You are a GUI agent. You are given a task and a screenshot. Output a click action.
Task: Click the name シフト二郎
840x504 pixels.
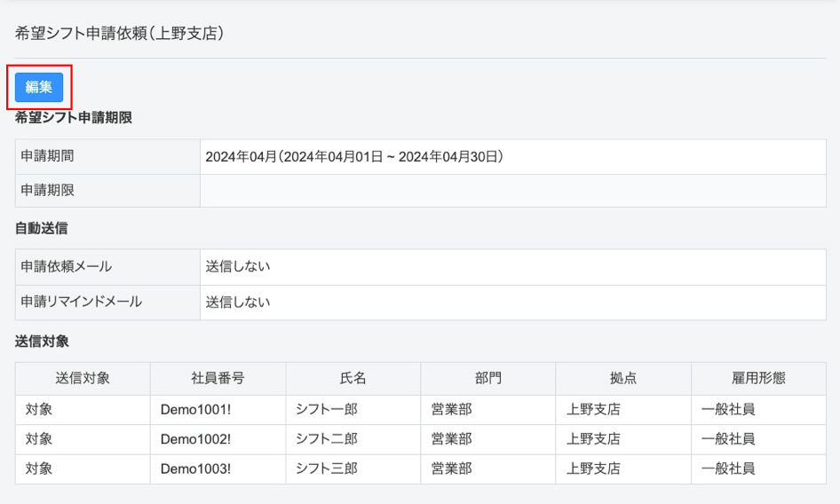pyautogui.click(x=326, y=439)
